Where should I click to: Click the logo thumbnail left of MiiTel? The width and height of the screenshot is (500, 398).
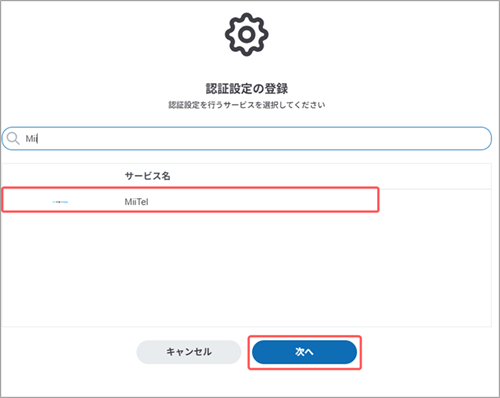(x=60, y=202)
